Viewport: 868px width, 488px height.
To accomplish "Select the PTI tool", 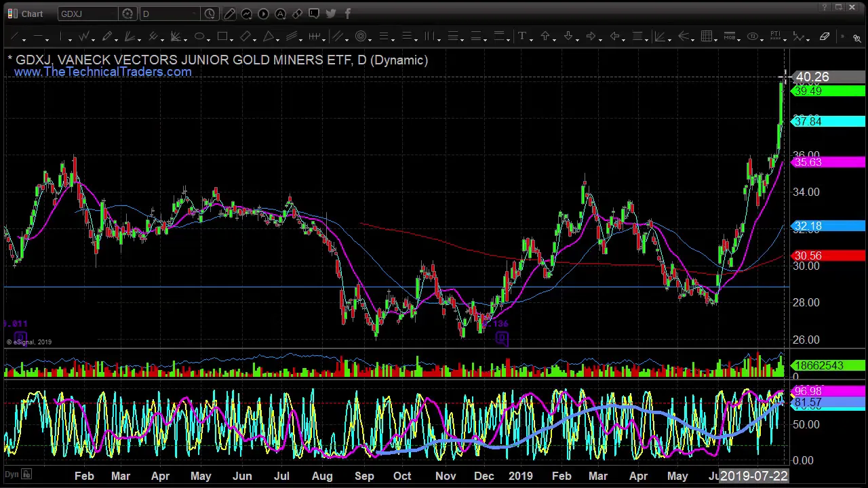I will (775, 37).
